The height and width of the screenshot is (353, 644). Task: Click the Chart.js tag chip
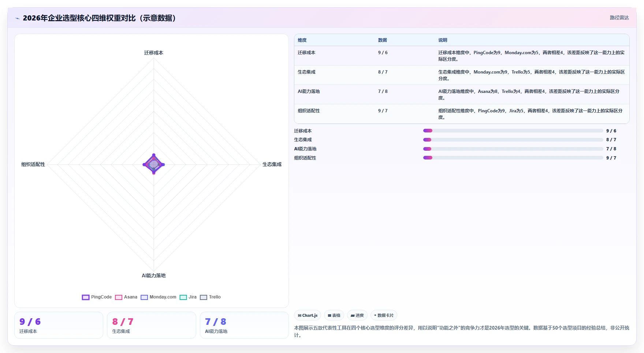point(308,315)
